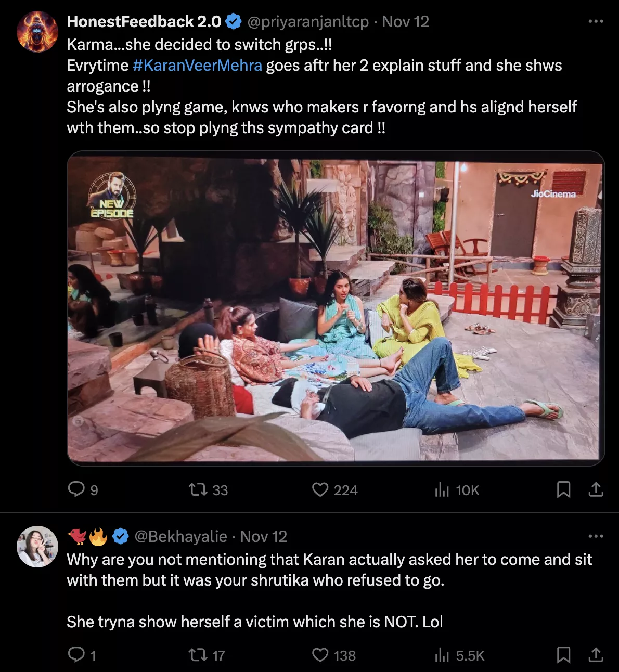Reply to HonestFeedback 2.0's tweet
The height and width of the screenshot is (672, 619).
(76, 489)
